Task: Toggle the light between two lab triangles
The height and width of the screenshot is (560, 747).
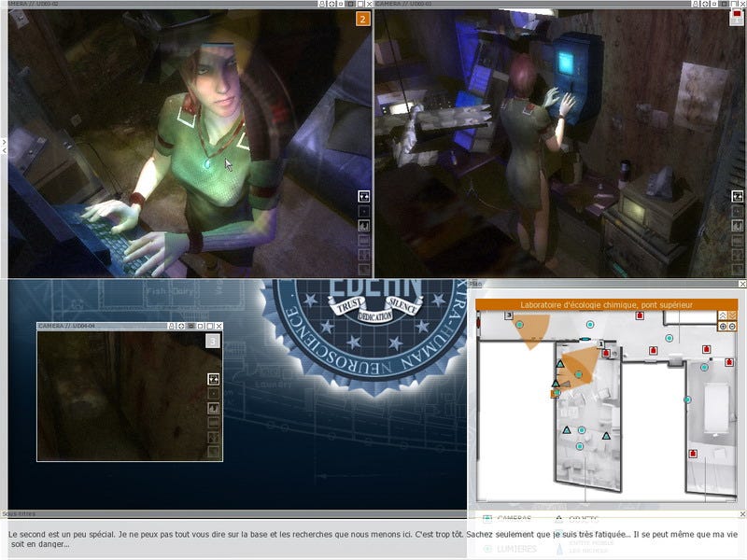Action: 582,430
